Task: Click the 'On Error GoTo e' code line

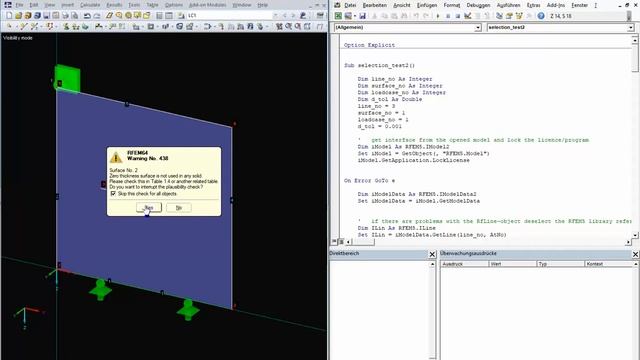Action: click(369, 180)
